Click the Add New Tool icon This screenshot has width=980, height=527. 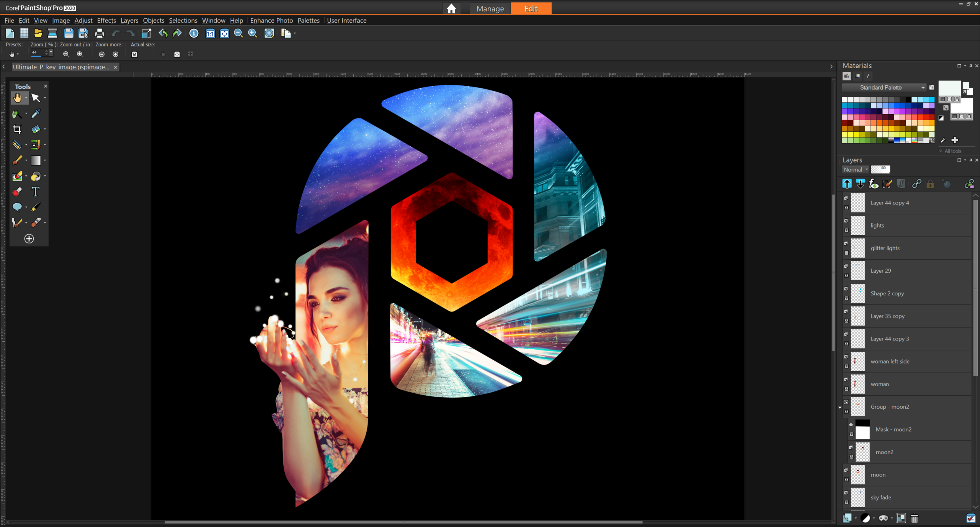click(29, 238)
